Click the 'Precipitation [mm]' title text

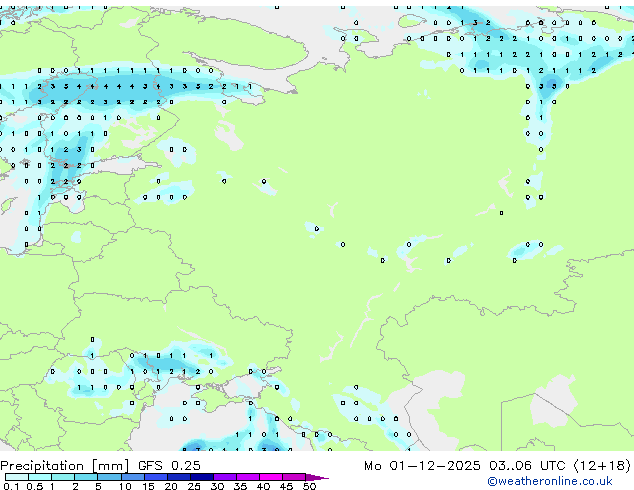point(64,466)
